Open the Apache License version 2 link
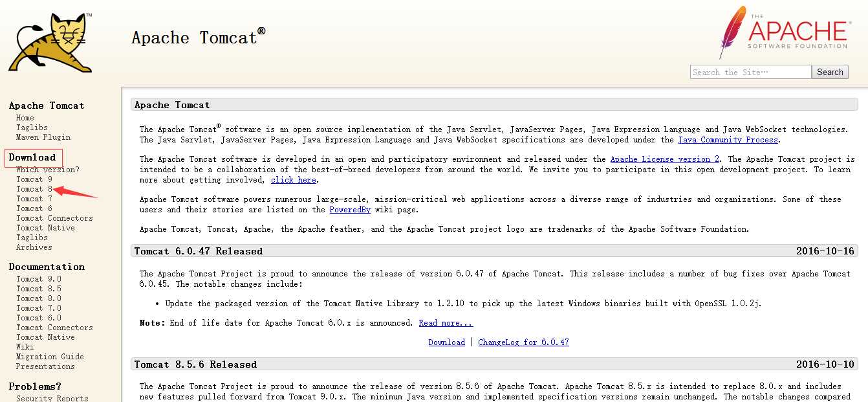The width and height of the screenshot is (868, 402). pyautogui.click(x=665, y=159)
